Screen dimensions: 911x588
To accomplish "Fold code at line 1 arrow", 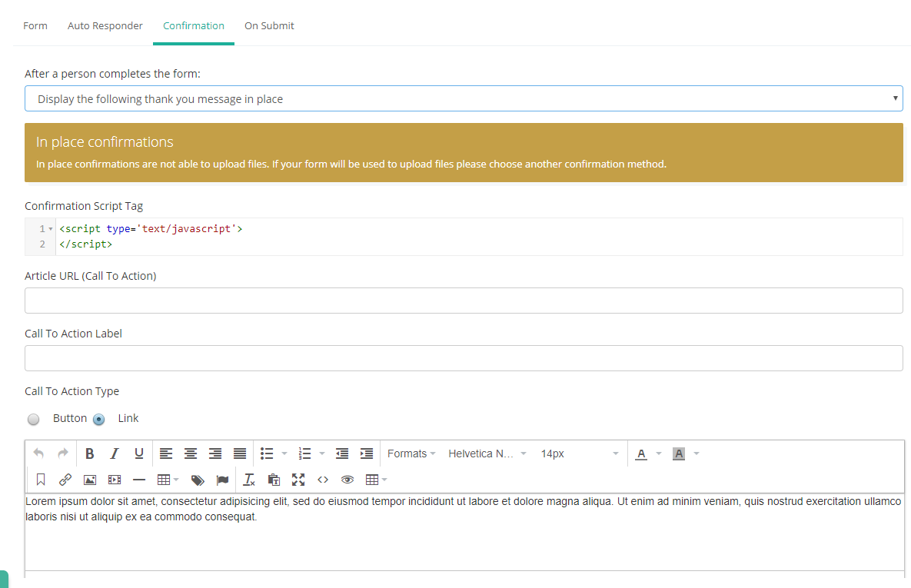I will point(51,229).
